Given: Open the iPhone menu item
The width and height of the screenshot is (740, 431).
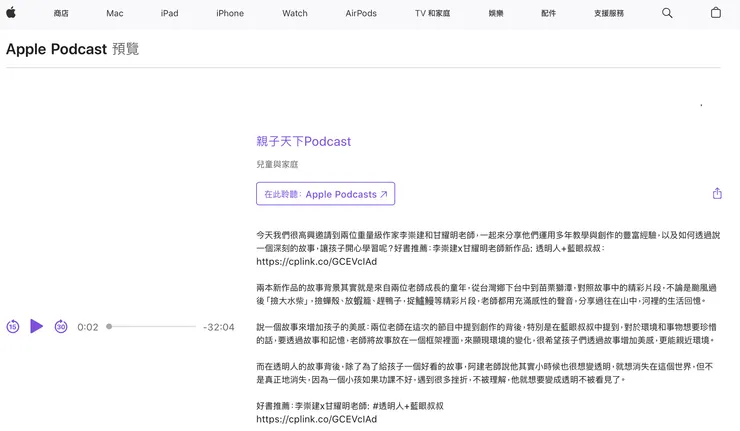Looking at the screenshot, I should 230,13.
